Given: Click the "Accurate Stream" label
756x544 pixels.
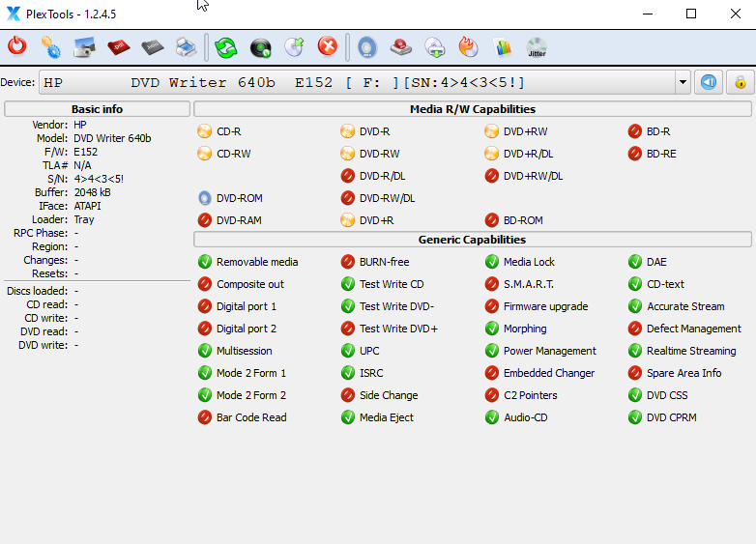Looking at the screenshot, I should [685, 306].
